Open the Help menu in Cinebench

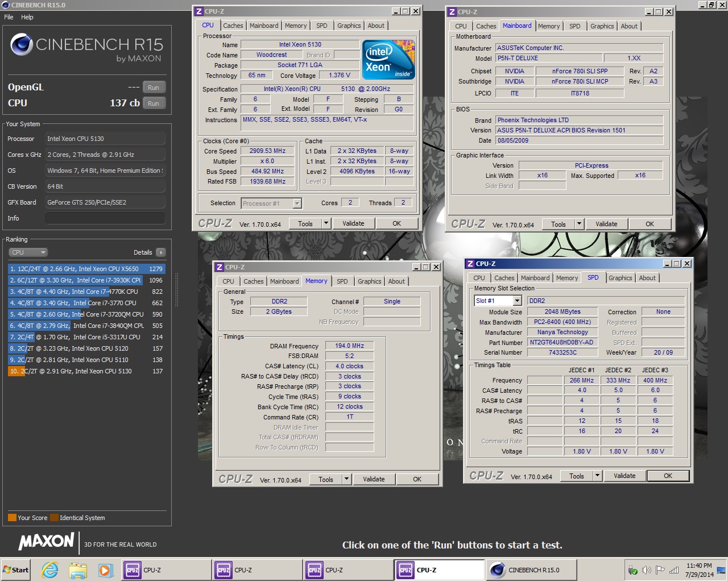[27, 17]
